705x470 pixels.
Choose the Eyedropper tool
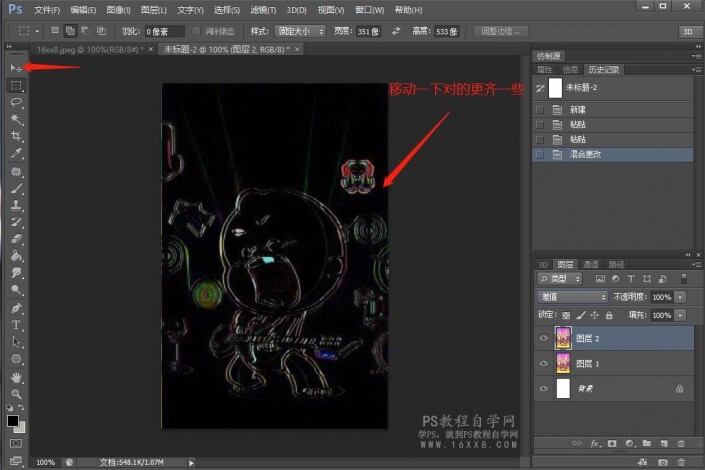pos(16,153)
